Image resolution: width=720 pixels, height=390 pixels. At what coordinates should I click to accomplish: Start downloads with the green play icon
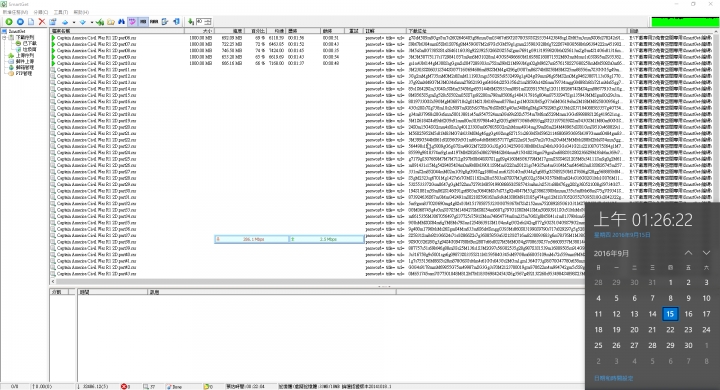pyautogui.click(x=9, y=22)
